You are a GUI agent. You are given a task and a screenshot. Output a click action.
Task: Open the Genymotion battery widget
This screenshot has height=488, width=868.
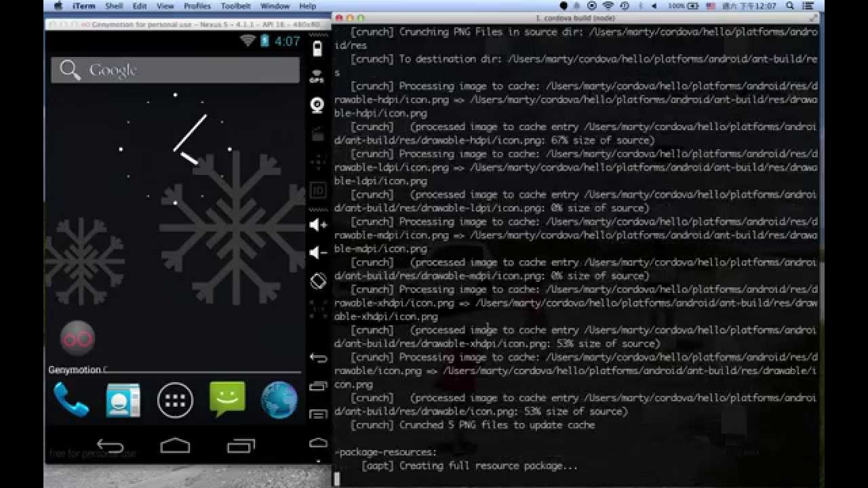click(317, 49)
